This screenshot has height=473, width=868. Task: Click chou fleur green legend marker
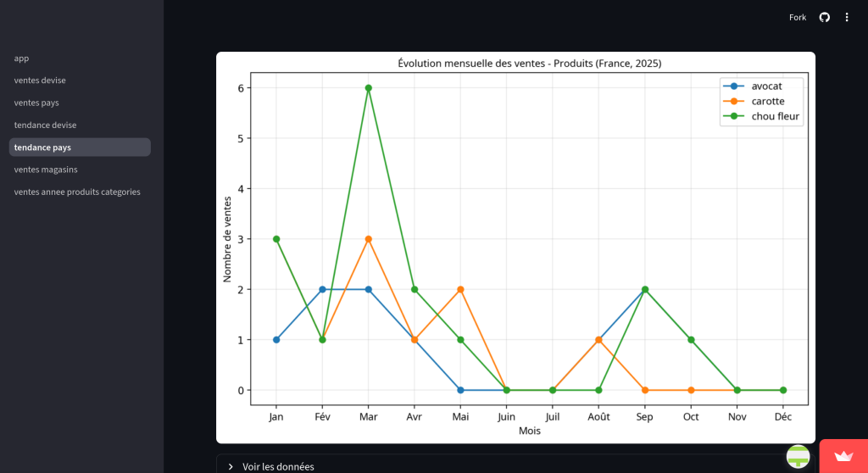coord(734,117)
